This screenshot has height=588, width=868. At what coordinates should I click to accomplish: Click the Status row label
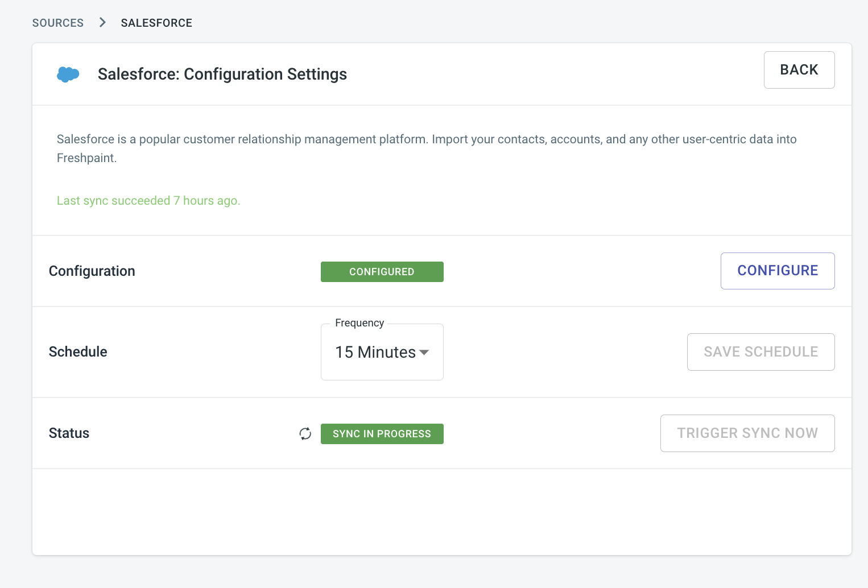[69, 433]
